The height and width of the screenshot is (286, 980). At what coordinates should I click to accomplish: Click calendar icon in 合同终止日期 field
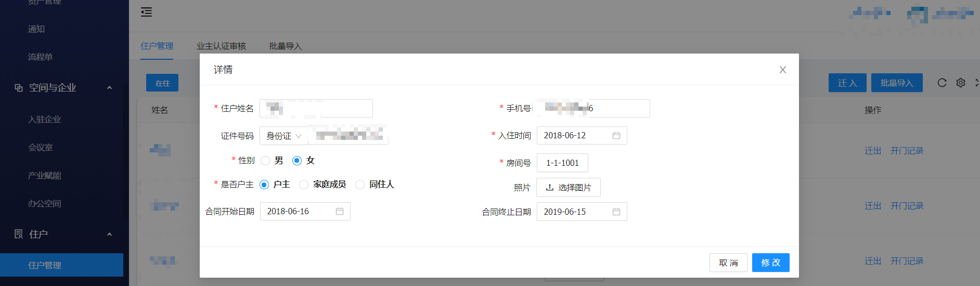616,212
